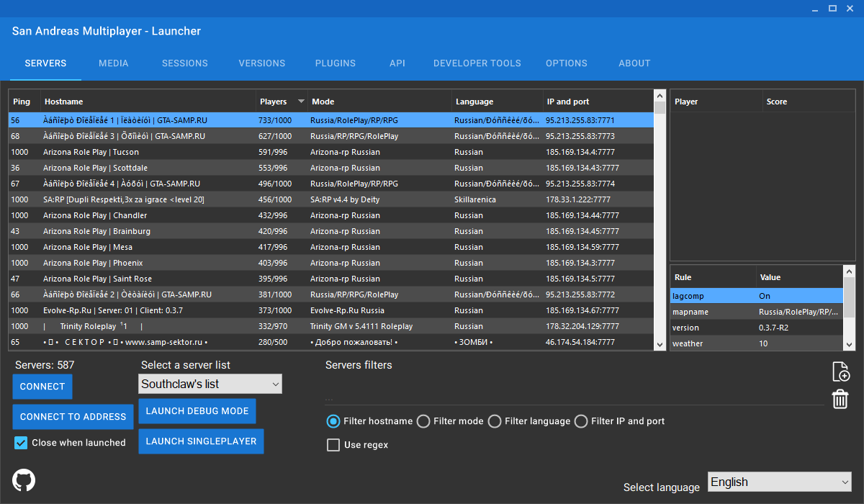Select the mapname rule row
Screen dimensions: 864x504
click(756, 312)
